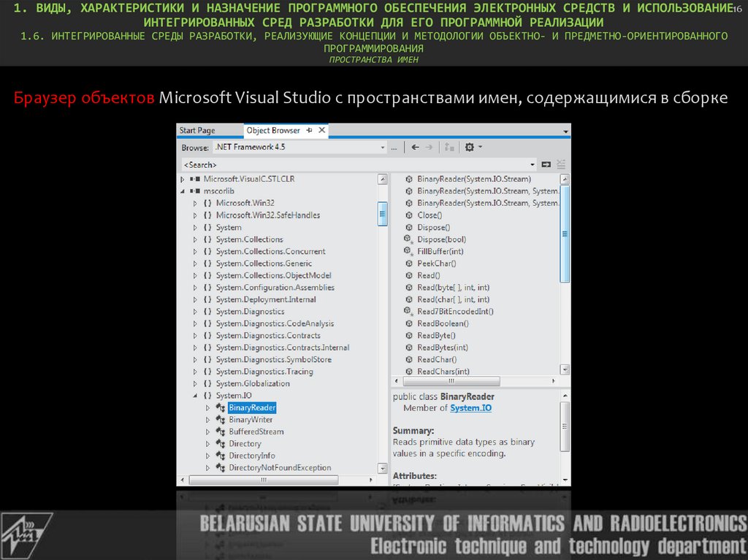This screenshot has height=560, width=748.
Task: Select System.Diagnostics.Contracts.Internal namespace
Action: (283, 348)
